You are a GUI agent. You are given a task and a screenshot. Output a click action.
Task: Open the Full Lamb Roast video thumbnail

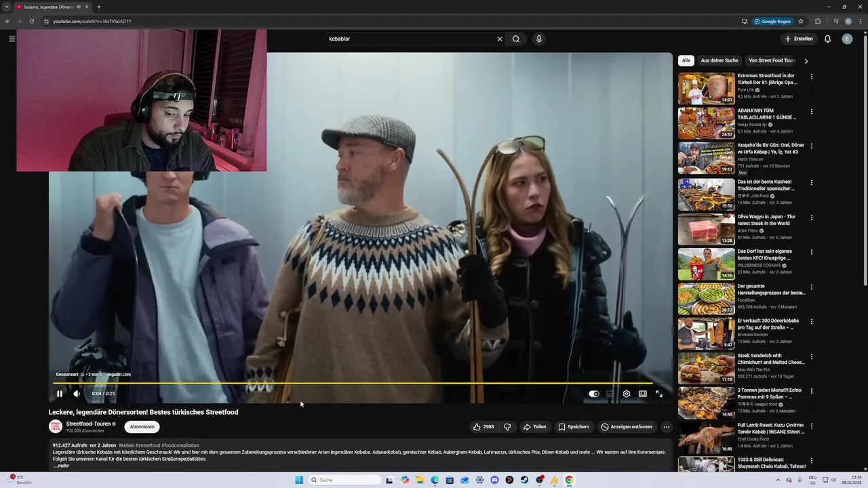(706, 437)
